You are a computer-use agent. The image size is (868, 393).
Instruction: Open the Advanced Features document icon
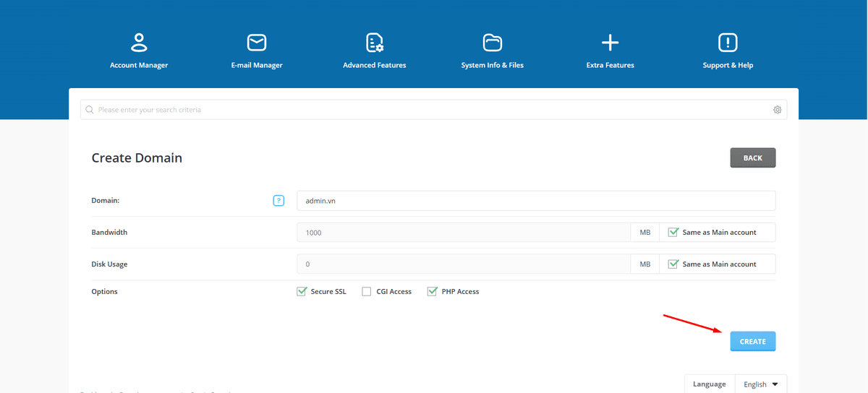click(375, 43)
